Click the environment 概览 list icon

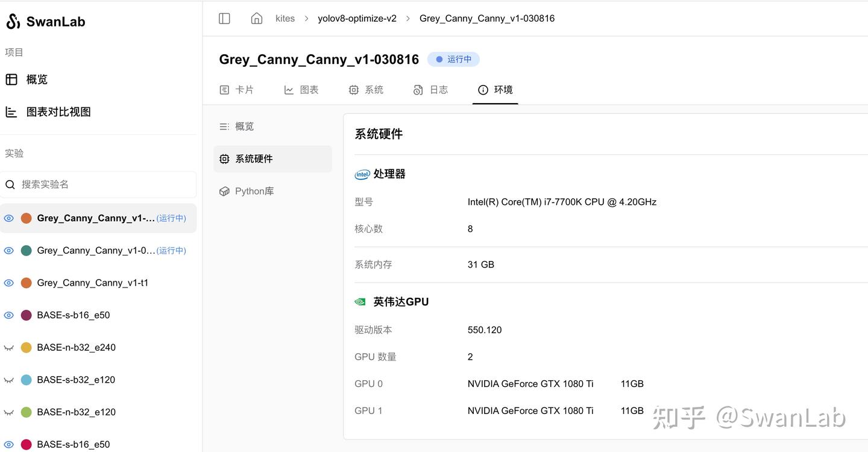click(x=224, y=127)
